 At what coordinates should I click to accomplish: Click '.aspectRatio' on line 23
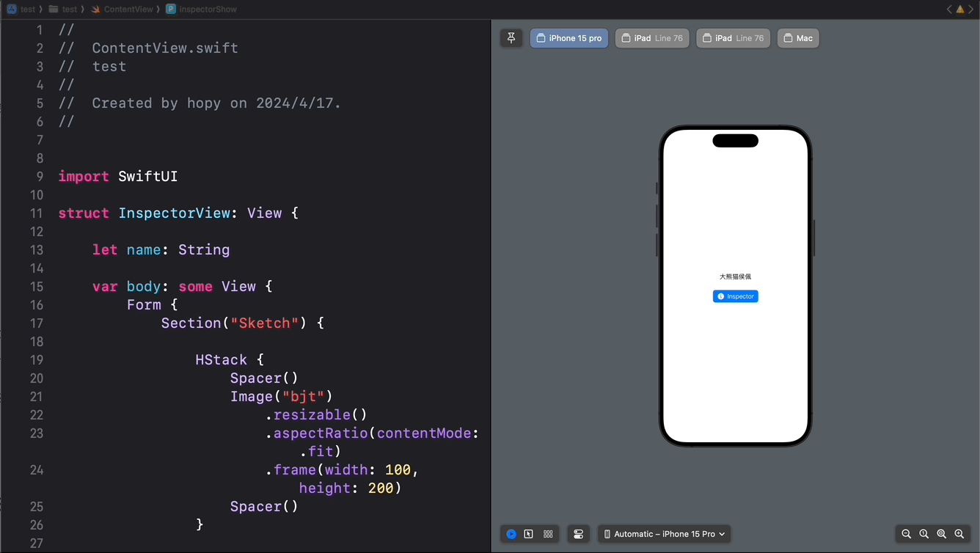click(316, 433)
